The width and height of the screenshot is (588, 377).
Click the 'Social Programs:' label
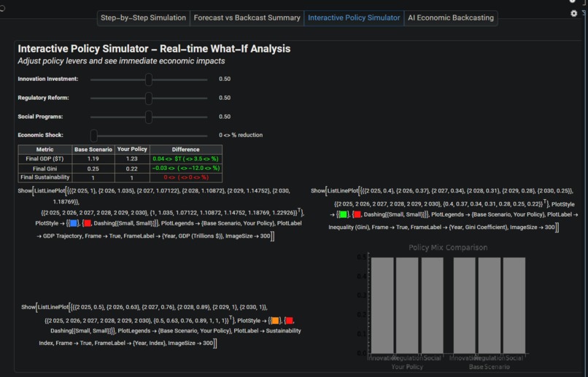click(41, 117)
